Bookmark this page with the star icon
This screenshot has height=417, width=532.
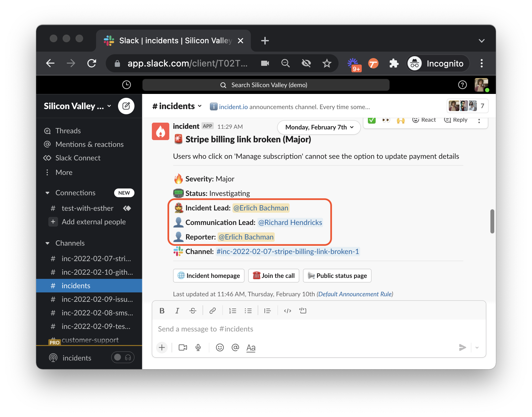[x=327, y=63]
